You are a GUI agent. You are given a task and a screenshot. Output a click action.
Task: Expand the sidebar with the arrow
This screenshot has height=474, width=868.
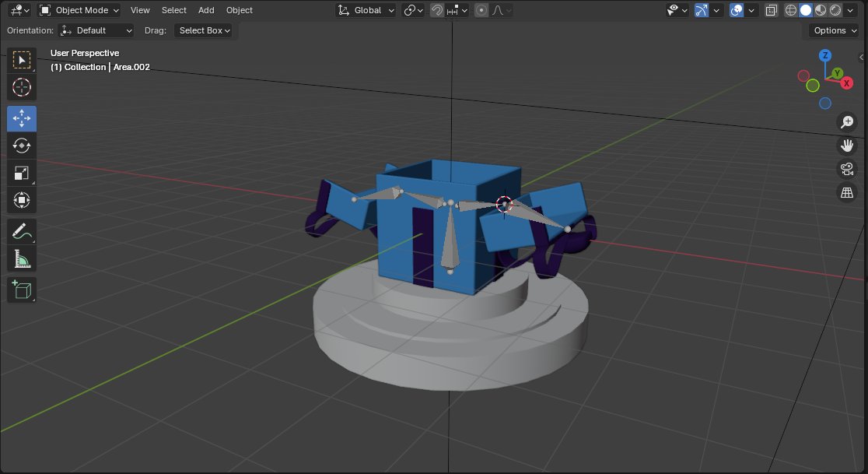pos(861,57)
